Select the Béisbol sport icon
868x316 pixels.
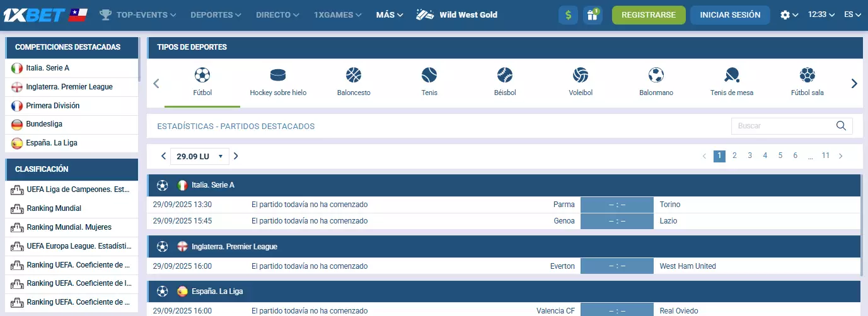click(x=505, y=76)
